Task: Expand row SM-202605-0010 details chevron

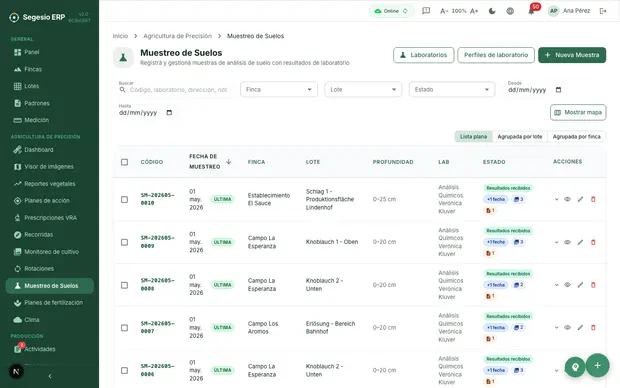Action: (556, 199)
